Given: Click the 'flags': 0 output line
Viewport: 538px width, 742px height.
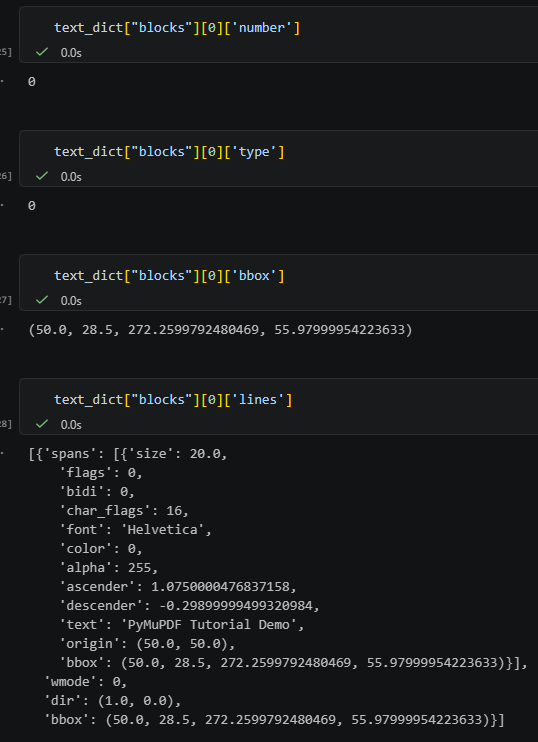Looking at the screenshot, I should pyautogui.click(x=101, y=473).
